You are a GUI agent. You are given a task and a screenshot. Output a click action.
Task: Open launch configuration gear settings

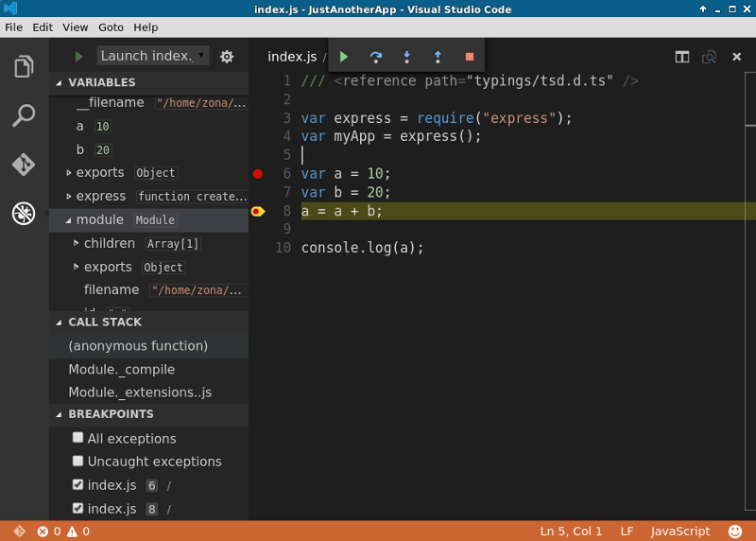227,57
